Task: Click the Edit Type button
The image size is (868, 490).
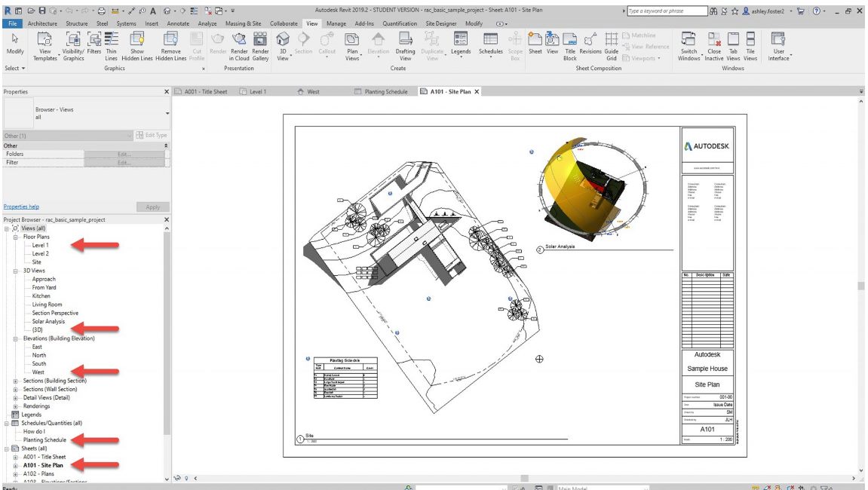Action: point(152,135)
